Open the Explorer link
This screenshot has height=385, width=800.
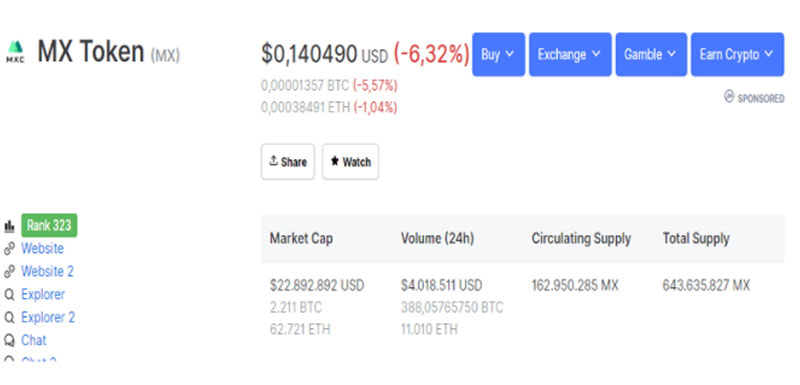click(43, 295)
